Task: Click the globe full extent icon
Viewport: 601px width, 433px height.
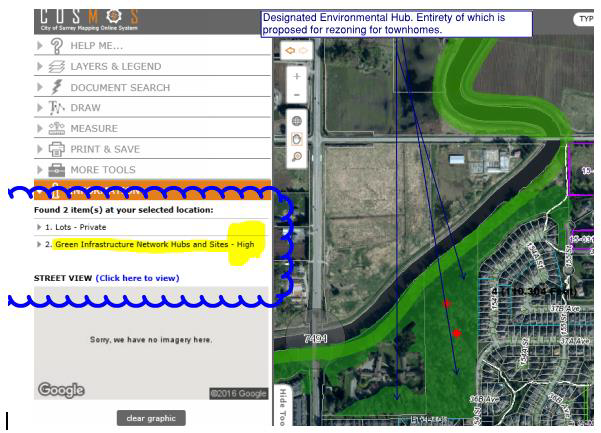Action: (x=297, y=121)
